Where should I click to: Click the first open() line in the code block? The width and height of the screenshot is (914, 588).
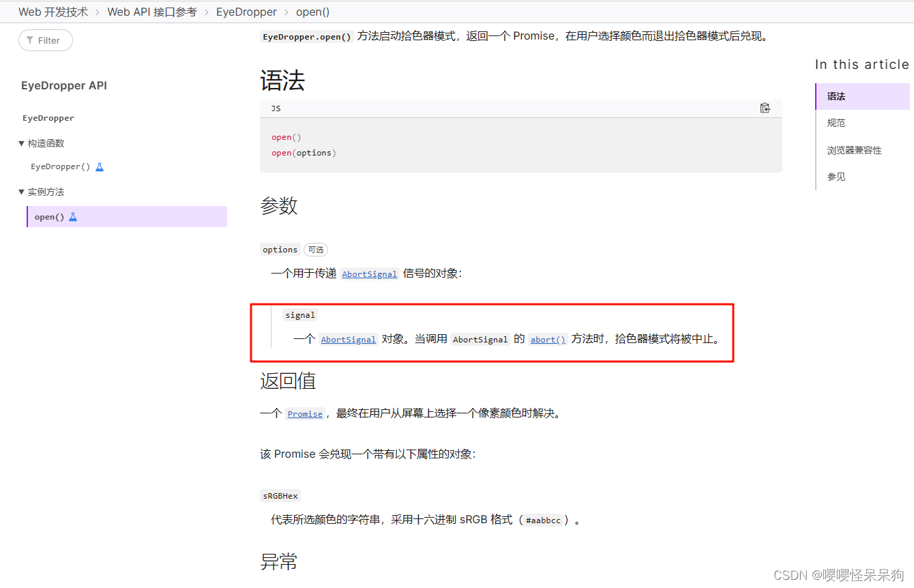pos(286,137)
